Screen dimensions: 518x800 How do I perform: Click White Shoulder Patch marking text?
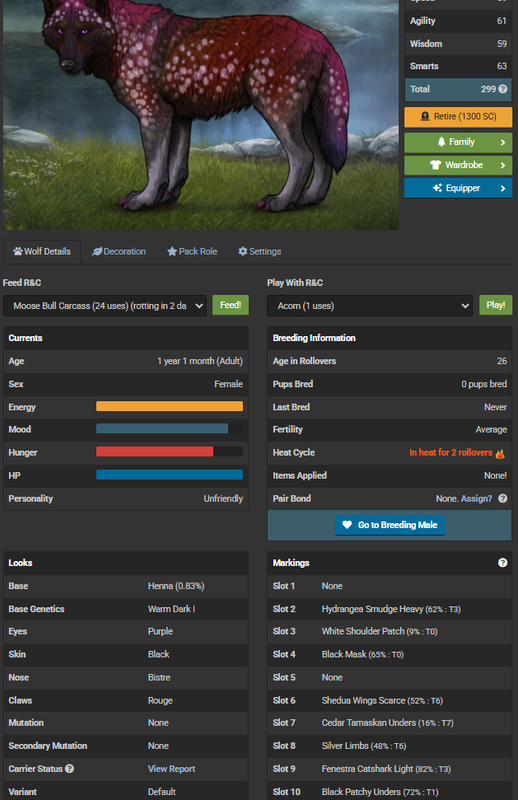tap(379, 631)
